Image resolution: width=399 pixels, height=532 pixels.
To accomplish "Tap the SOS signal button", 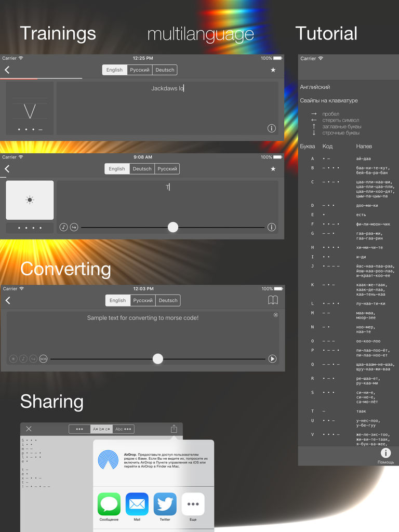I will click(x=43, y=358).
